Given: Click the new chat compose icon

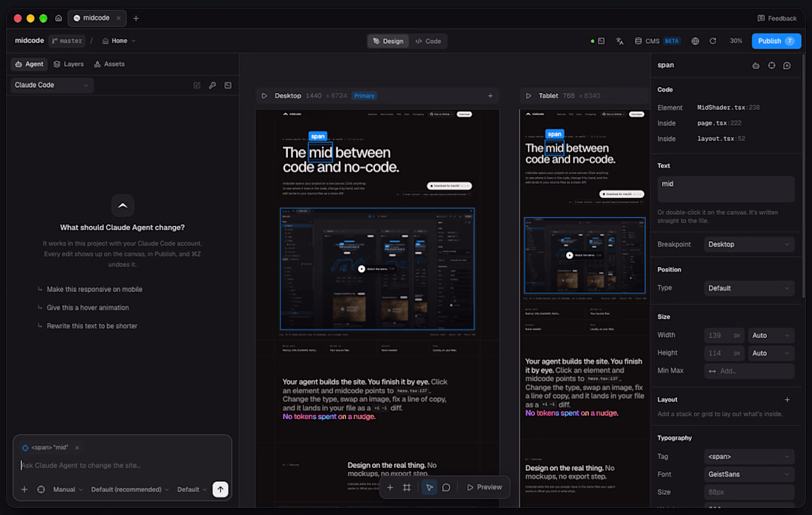Looking at the screenshot, I should pos(197,86).
